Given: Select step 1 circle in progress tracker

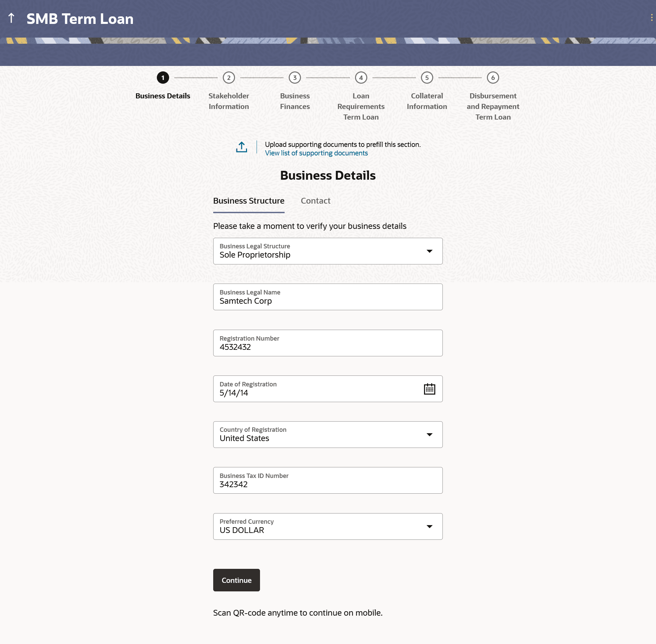Looking at the screenshot, I should coord(163,78).
